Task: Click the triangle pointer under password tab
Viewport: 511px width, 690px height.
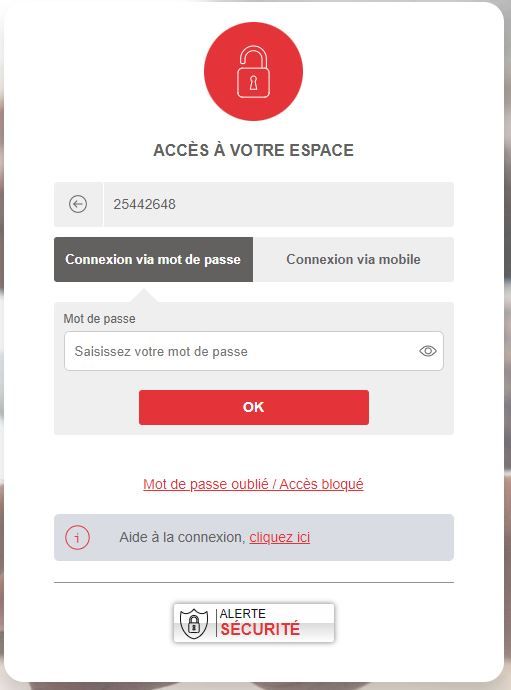Action: pos(144,295)
